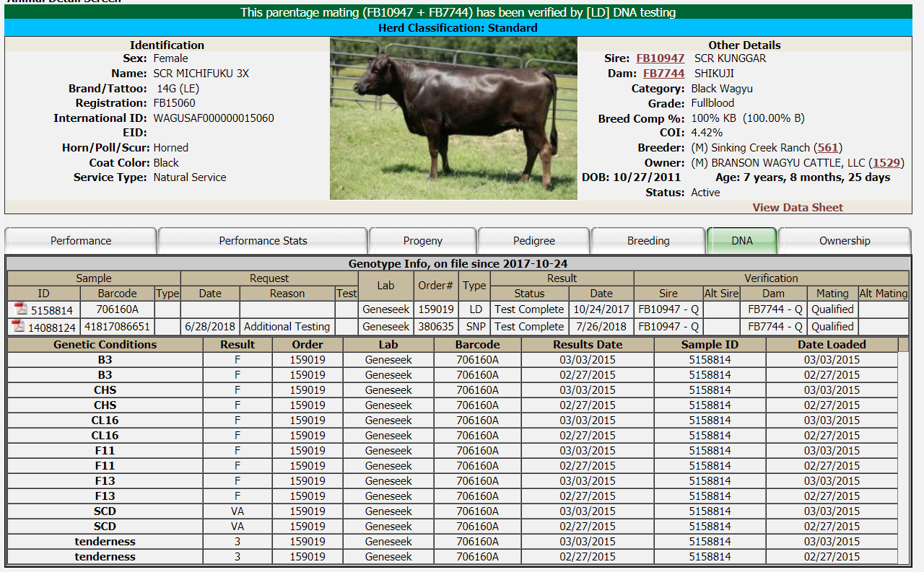
Task: Open dam link FB7744
Action: tap(663, 74)
